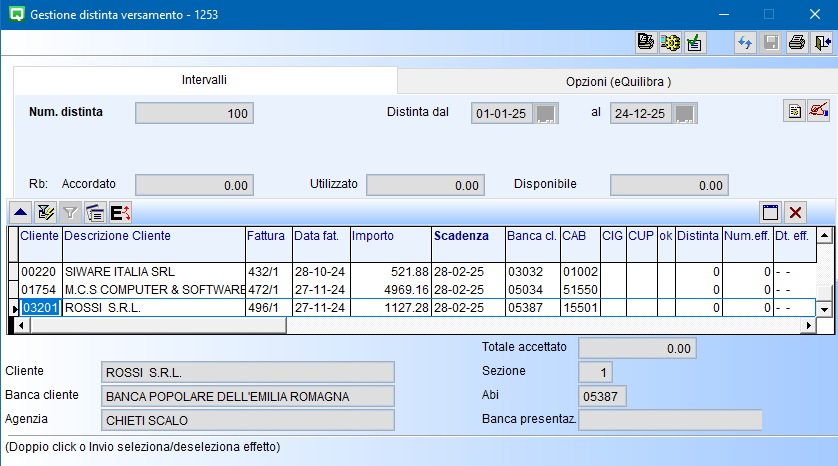Open date picker for 'al' date field
Image resolution: width=838 pixels, height=466 pixels.
(x=685, y=113)
